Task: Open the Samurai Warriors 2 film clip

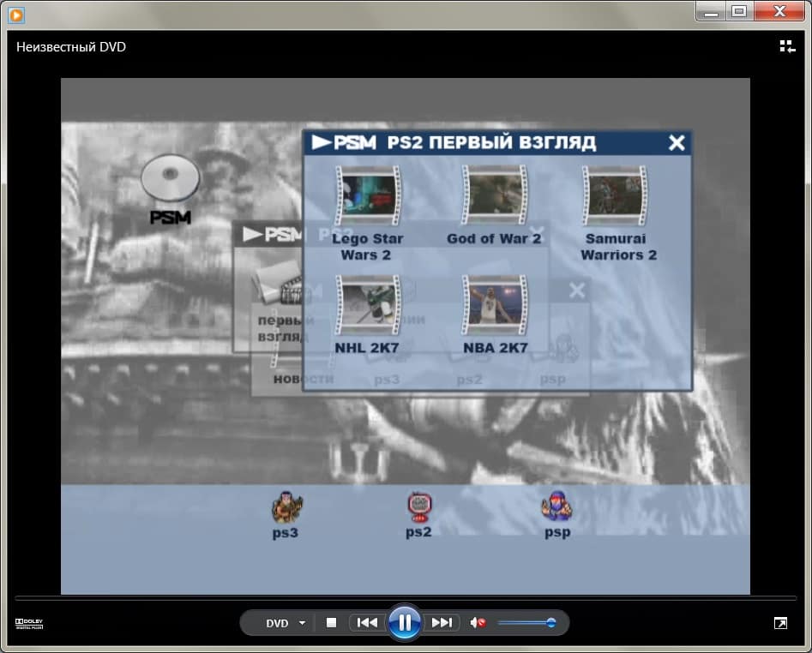Action: (x=615, y=195)
